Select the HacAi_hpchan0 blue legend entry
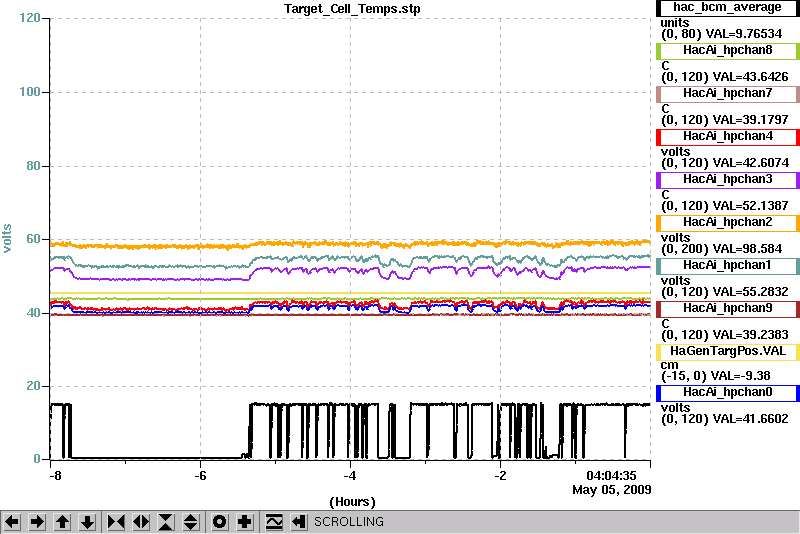Image resolution: width=800 pixels, height=534 pixels. coord(728,392)
